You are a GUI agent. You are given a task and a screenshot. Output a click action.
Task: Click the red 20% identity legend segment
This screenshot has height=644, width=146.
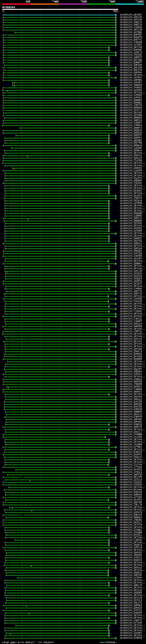coord(16,4)
